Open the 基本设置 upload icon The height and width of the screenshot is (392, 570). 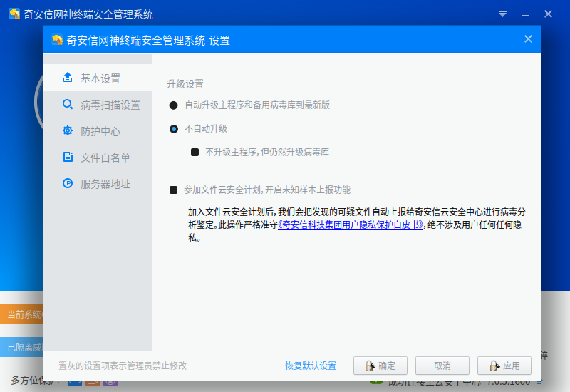(x=68, y=78)
